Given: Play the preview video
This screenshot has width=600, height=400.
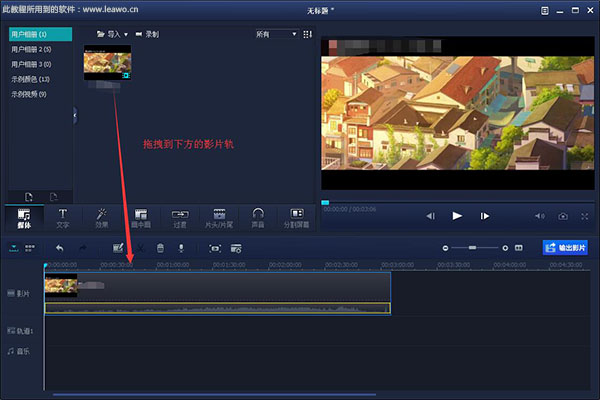Looking at the screenshot, I should (457, 216).
